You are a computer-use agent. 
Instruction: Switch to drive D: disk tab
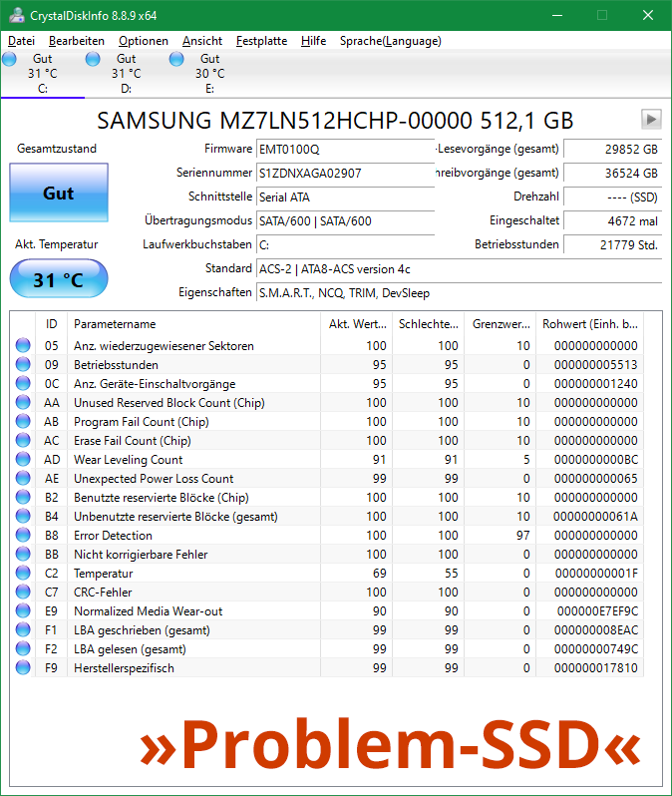coord(127,74)
